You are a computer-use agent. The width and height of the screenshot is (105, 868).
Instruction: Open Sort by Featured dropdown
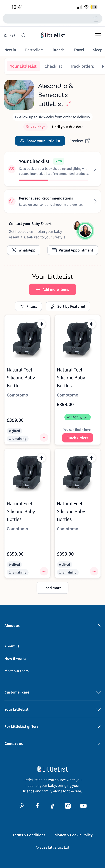tap(68, 306)
